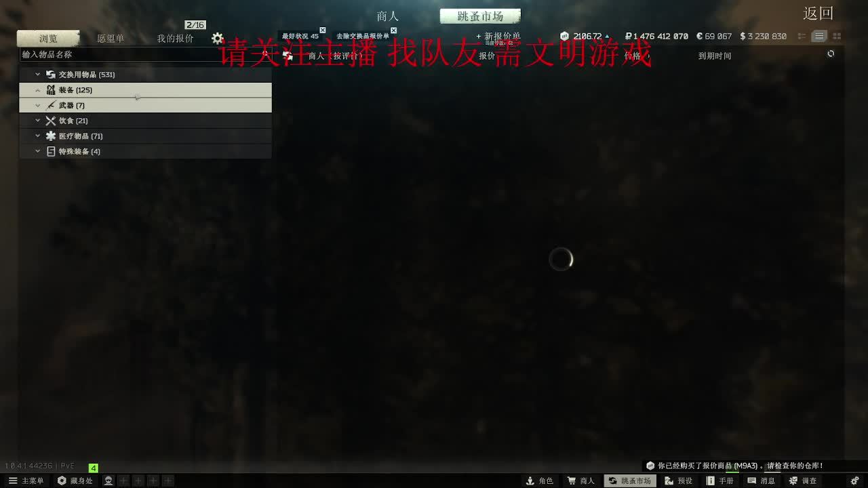This screenshot has width=868, height=488.
Task: Switch to the 浏览 tab
Action: click(x=48, y=39)
